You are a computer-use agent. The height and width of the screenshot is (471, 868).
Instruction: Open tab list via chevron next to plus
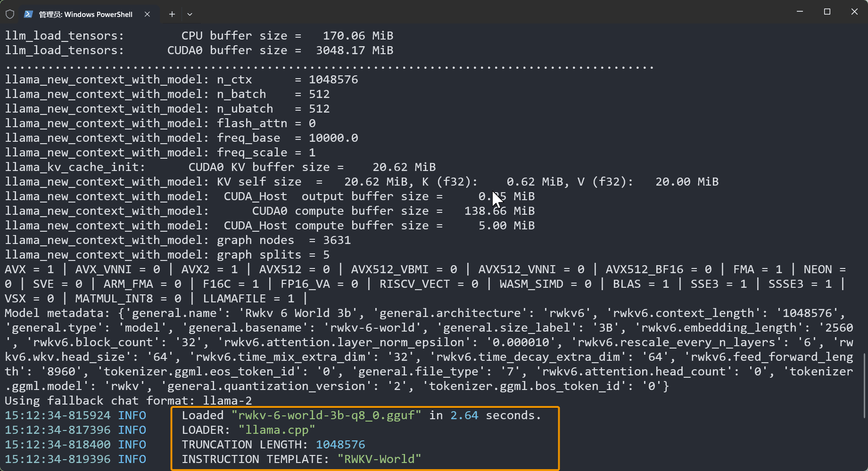(x=190, y=14)
